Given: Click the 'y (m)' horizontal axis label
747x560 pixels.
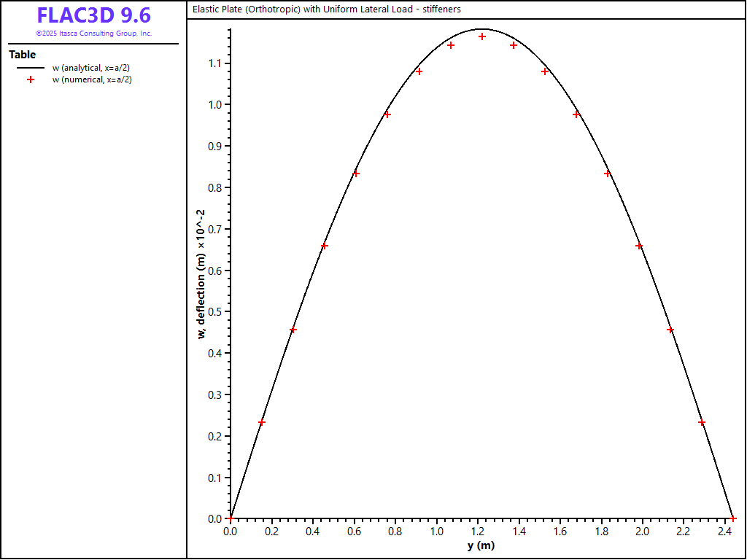Looking at the screenshot, I should 481,546.
